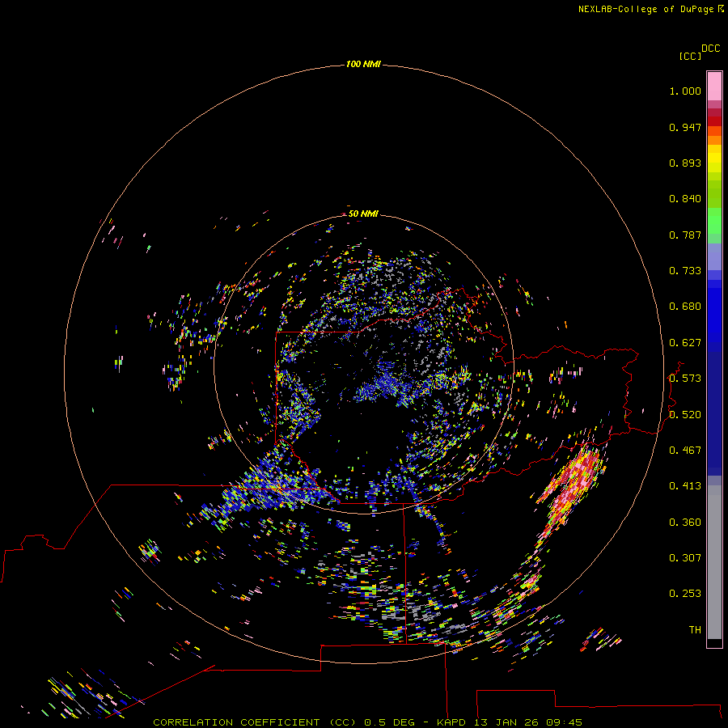Click the DCC legend header
The width and height of the screenshot is (728, 728).
click(710, 49)
